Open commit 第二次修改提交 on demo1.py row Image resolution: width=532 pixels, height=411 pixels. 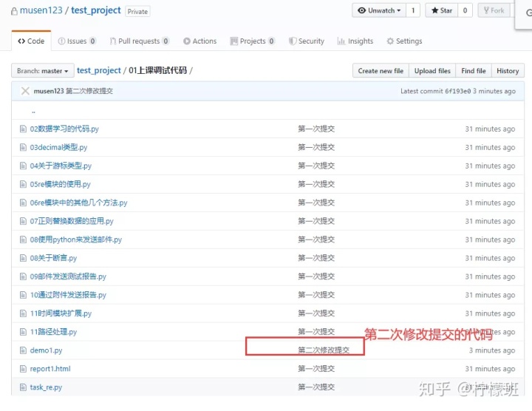coord(324,350)
